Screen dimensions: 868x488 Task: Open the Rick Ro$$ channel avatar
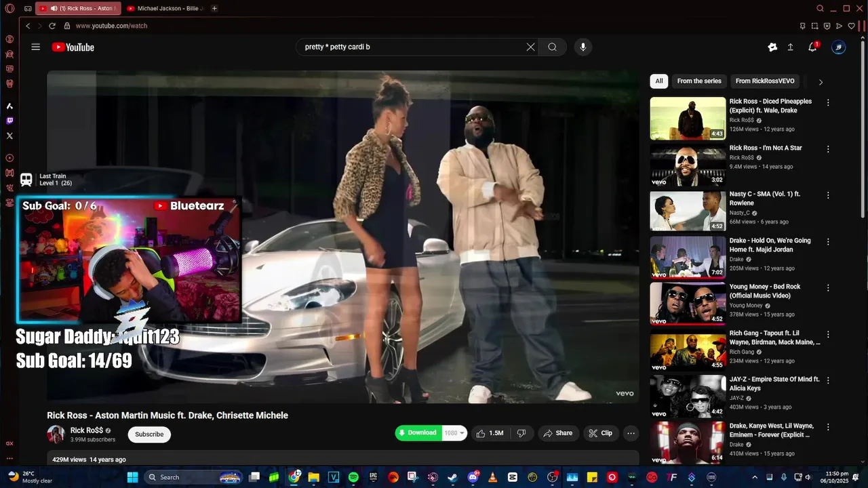click(56, 434)
